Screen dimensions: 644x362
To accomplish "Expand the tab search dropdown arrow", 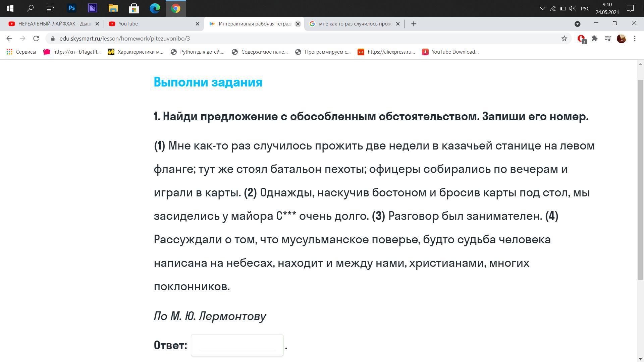I will tap(577, 24).
